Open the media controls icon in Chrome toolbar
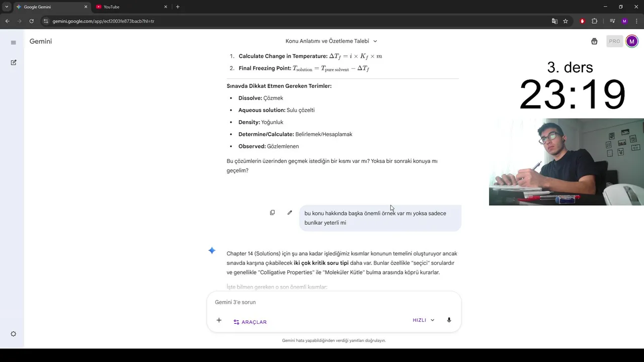644x362 pixels. tap(612, 21)
